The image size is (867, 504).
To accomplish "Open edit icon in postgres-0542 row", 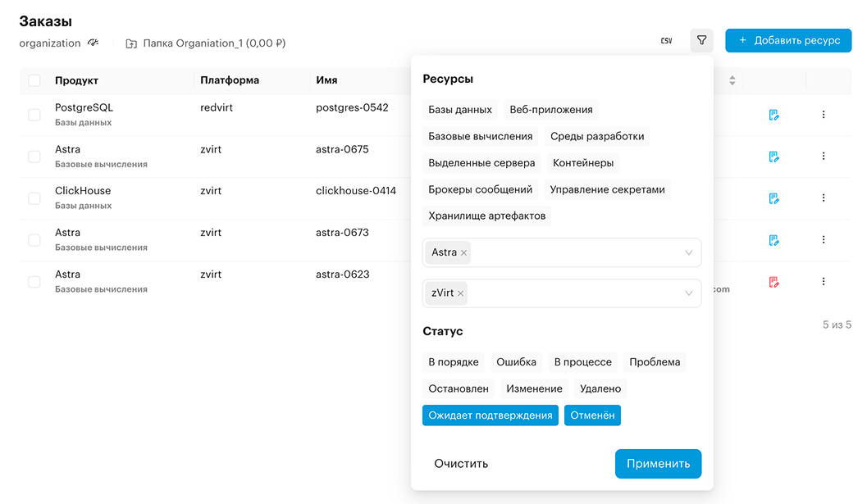I will [x=773, y=115].
